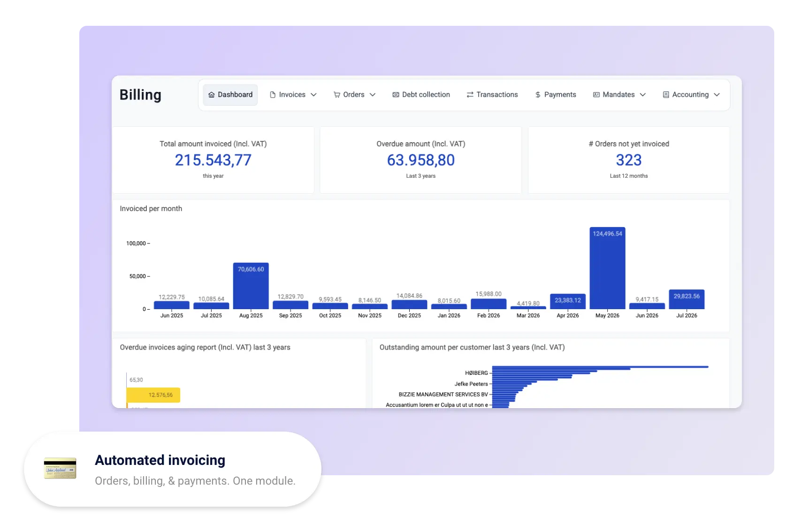Expand the Invoices dropdown chevron
The width and height of the screenshot is (801, 532).
click(x=314, y=95)
